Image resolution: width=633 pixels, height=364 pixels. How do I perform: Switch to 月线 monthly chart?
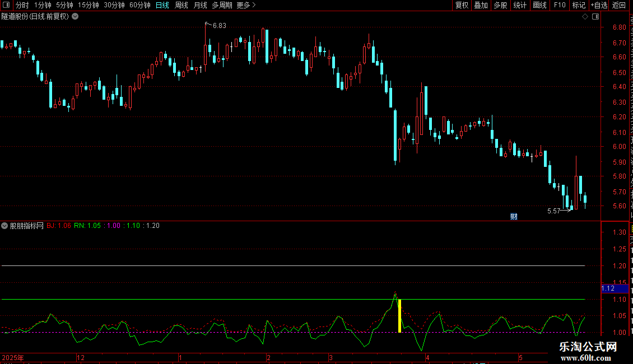coord(200,5)
